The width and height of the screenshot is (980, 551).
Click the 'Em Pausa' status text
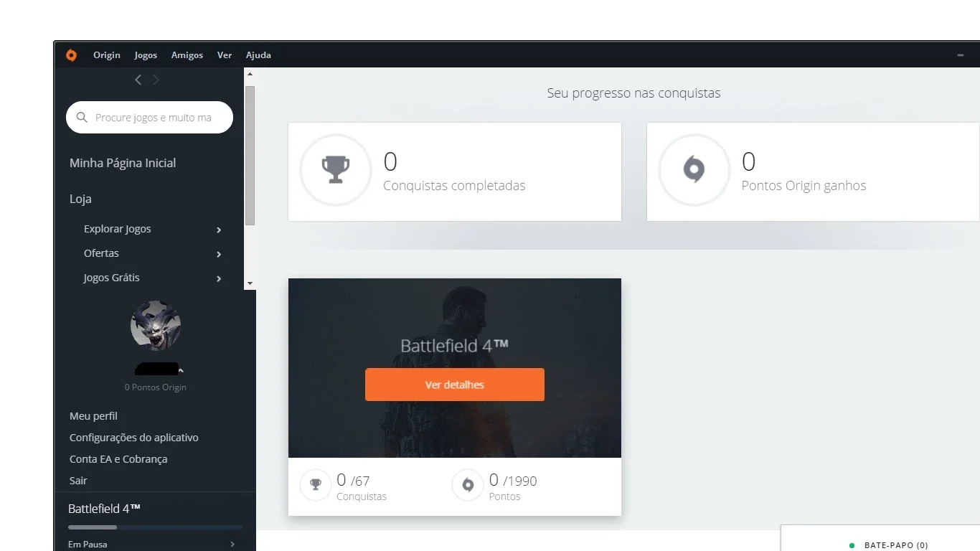(88, 545)
